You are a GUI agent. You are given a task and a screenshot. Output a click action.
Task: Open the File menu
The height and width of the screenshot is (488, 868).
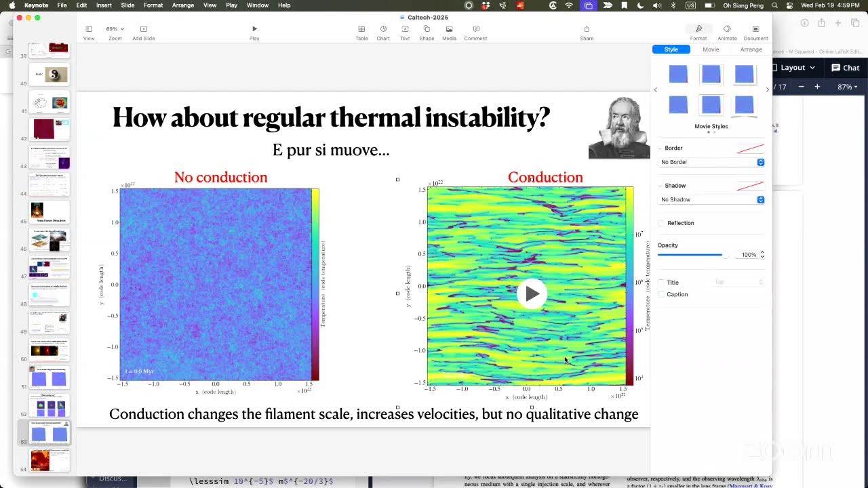tap(62, 5)
